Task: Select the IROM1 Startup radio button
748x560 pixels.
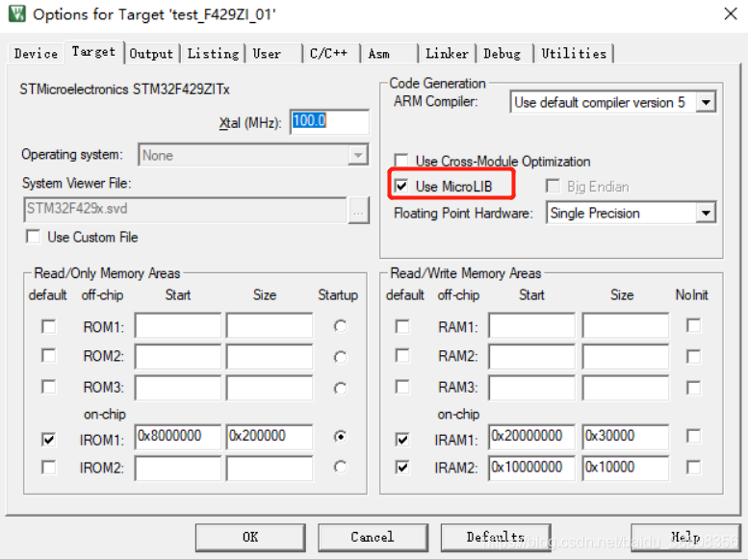Action: [340, 437]
